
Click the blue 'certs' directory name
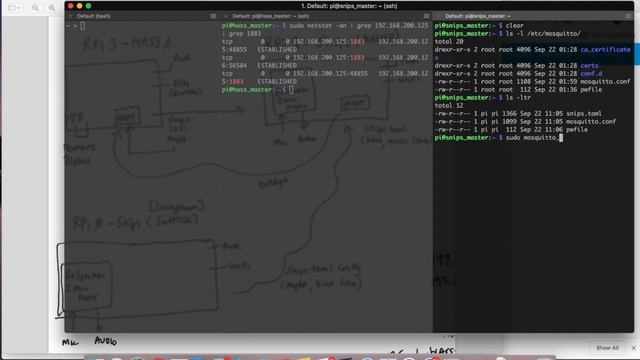[589, 65]
